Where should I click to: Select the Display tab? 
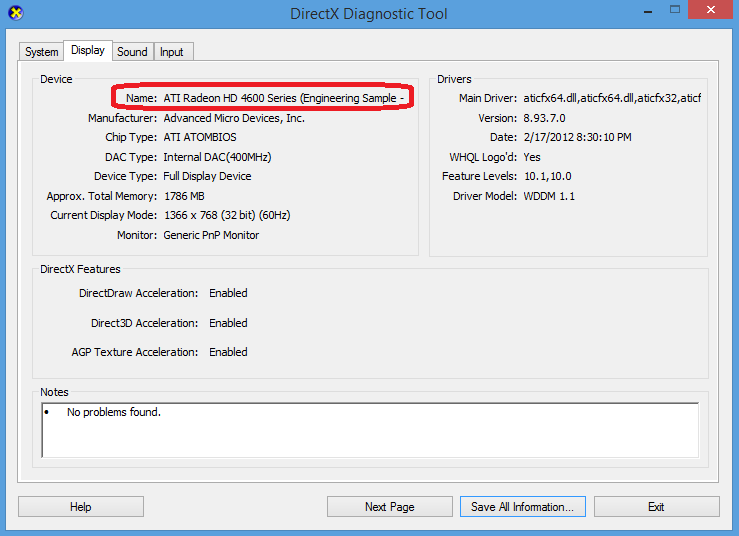tap(88, 51)
